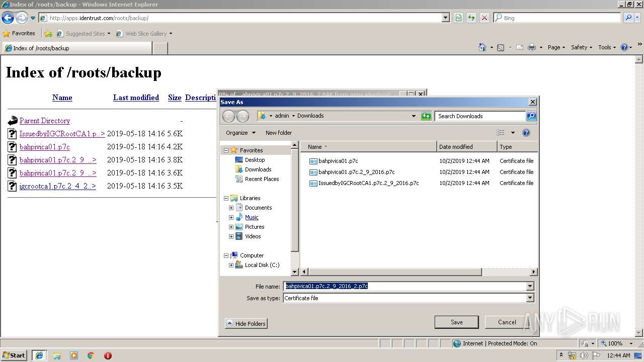The width and height of the screenshot is (644, 362).
Task: Open the Save as type dropdown
Action: coord(530,298)
